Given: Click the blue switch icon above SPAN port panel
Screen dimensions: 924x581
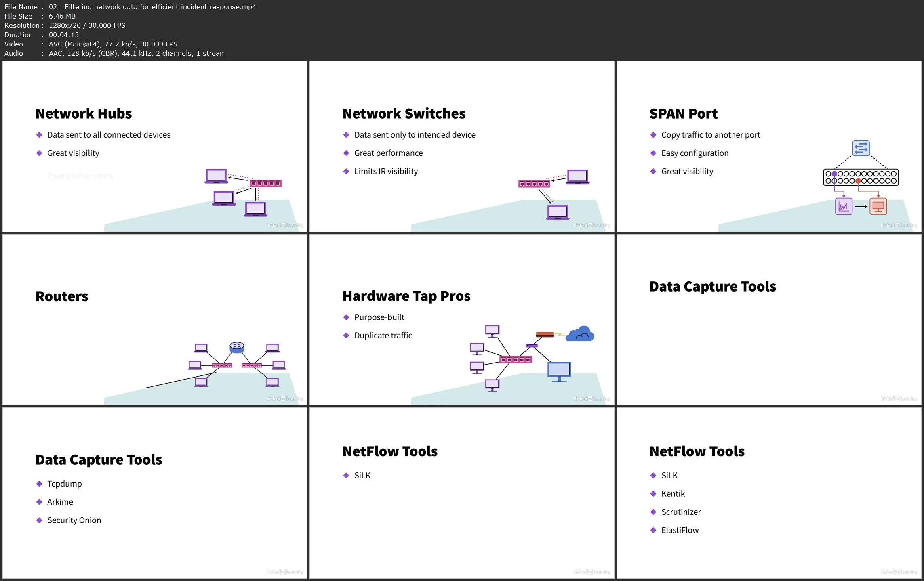Looking at the screenshot, I should [x=861, y=148].
